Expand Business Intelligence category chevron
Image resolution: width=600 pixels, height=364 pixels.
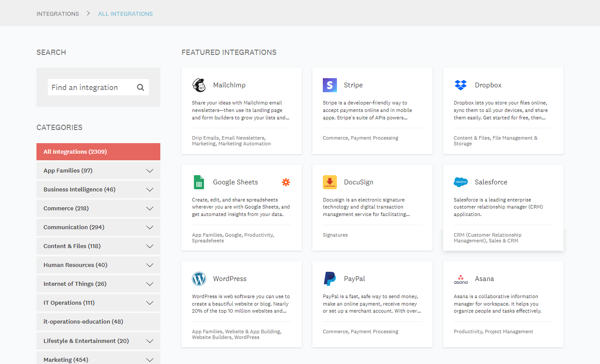tap(150, 190)
